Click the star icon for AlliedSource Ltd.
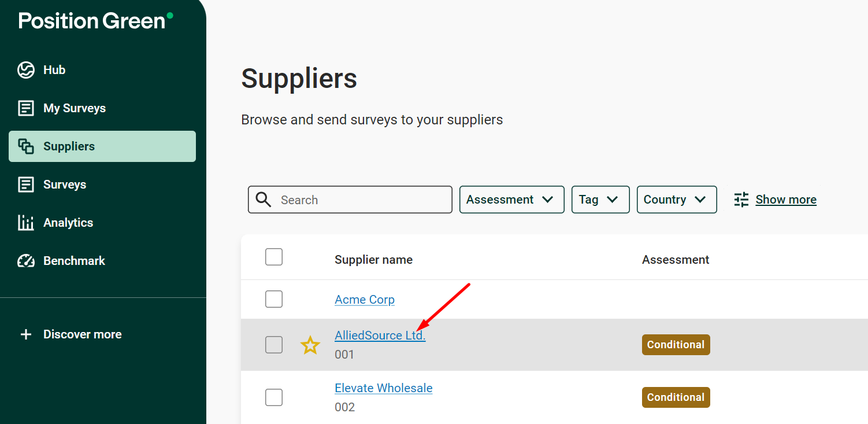This screenshot has height=424, width=868. point(310,345)
